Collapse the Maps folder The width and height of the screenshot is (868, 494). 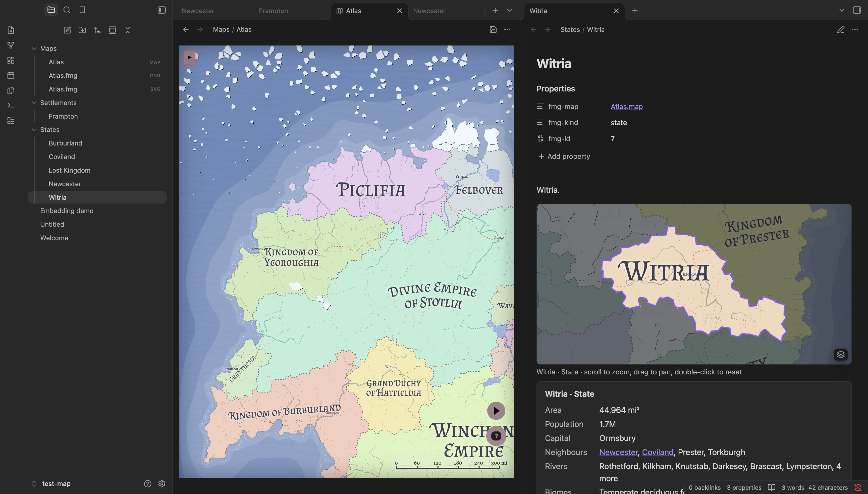34,48
